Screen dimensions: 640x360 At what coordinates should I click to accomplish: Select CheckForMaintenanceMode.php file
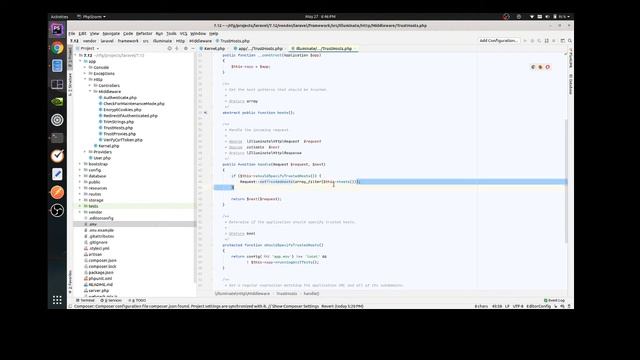click(x=133, y=104)
